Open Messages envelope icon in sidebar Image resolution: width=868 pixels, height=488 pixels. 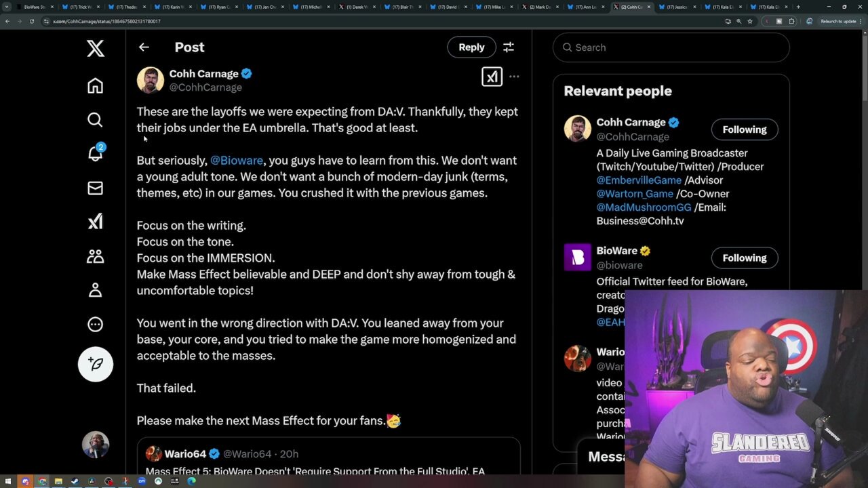(x=95, y=188)
